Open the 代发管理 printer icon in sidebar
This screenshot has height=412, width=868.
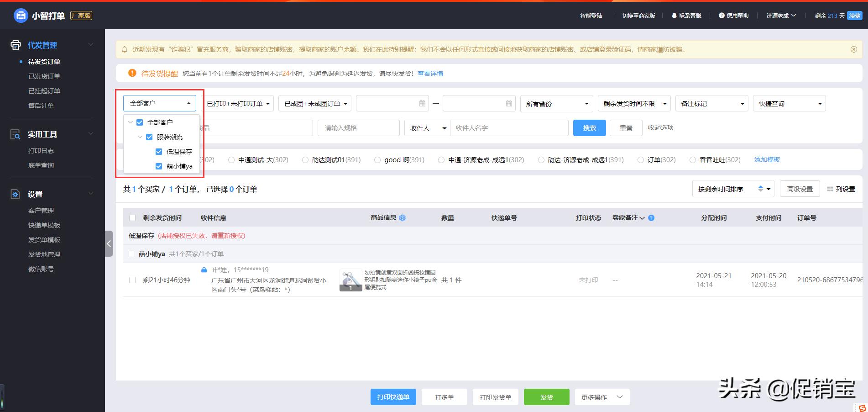pyautogui.click(x=15, y=45)
